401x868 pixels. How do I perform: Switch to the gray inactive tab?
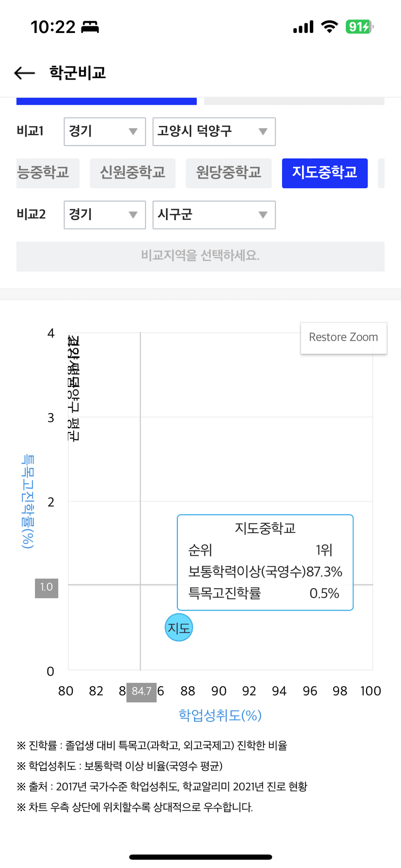tap(294, 101)
